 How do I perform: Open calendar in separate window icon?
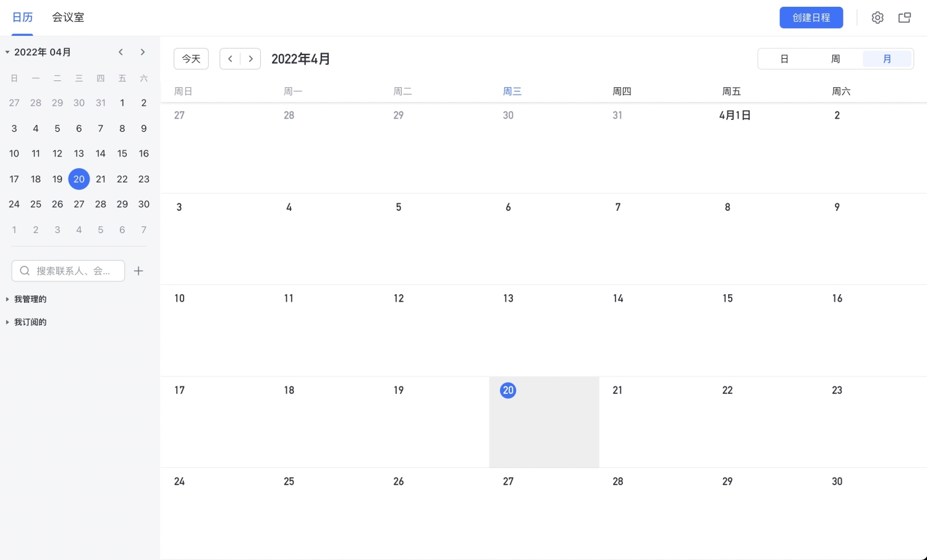coord(905,17)
